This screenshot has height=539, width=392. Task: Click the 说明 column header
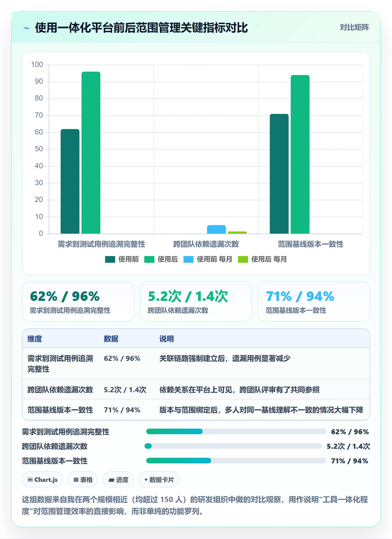click(167, 339)
